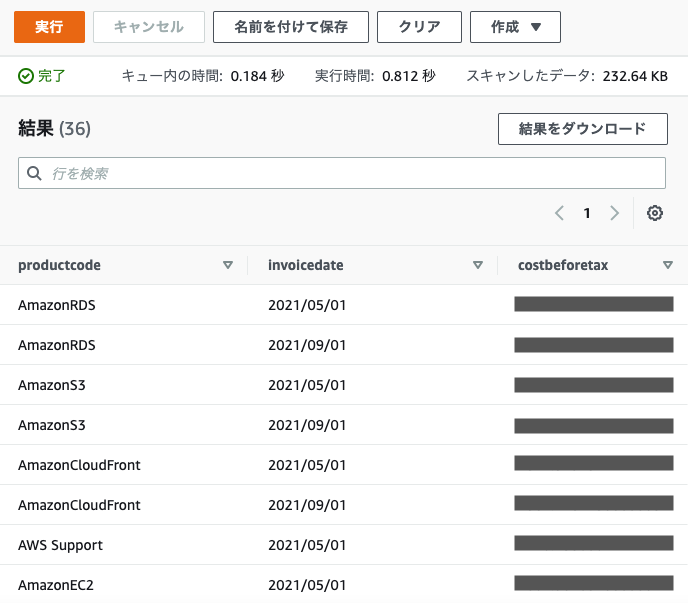The width and height of the screenshot is (688, 603).
Task: Select page number 1
Action: (587, 213)
